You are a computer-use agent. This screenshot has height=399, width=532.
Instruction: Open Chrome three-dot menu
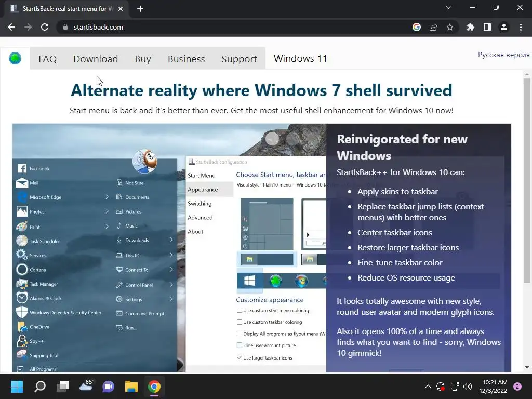(521, 27)
